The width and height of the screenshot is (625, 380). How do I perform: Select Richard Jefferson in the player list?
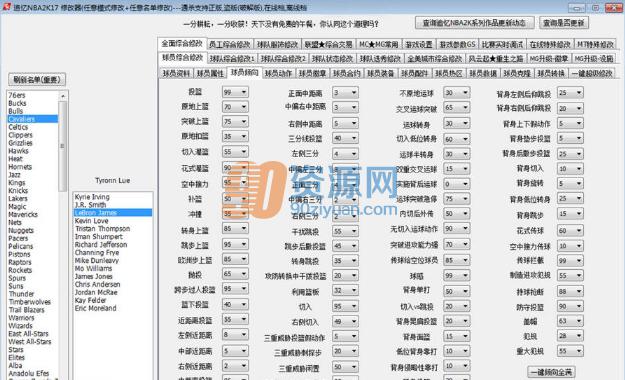[113, 244]
